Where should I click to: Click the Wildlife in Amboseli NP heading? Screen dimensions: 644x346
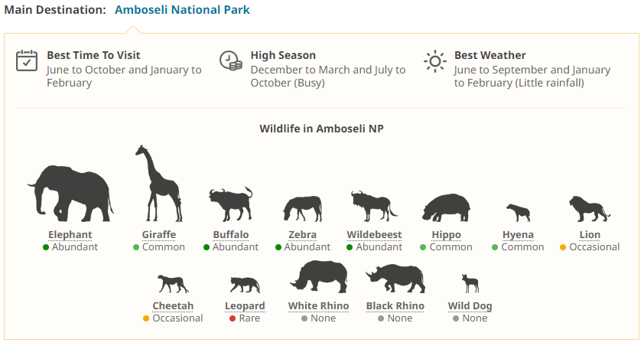pos(321,129)
